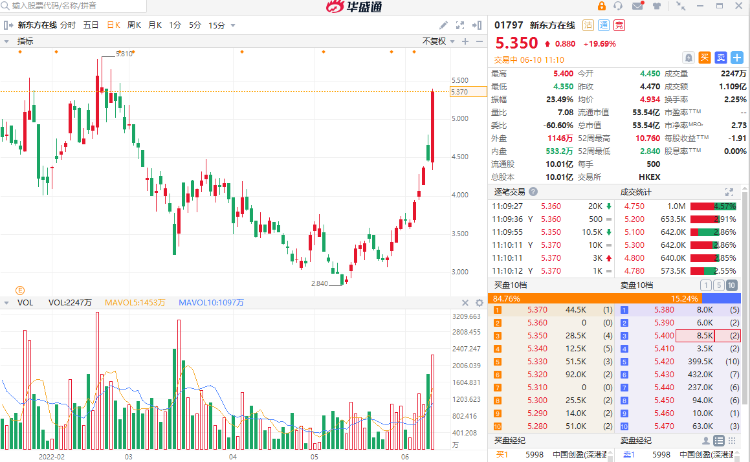Click the 5.370 price label on chart axis
750x462 pixels.
(468, 92)
